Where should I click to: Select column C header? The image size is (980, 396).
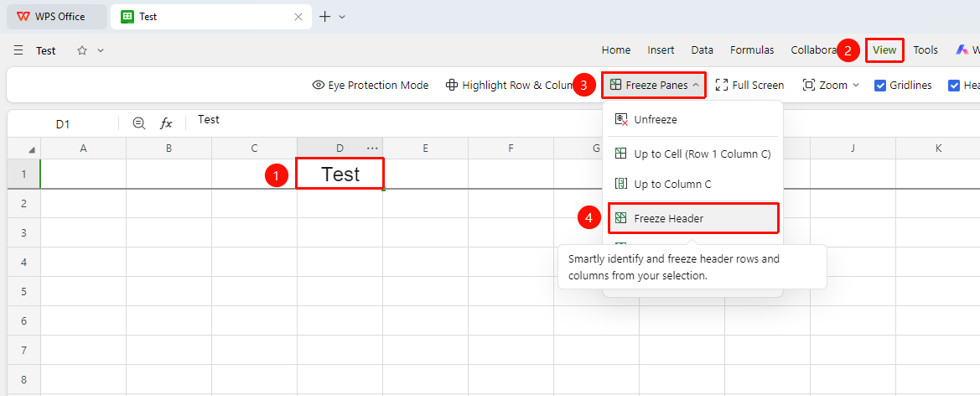[254, 148]
